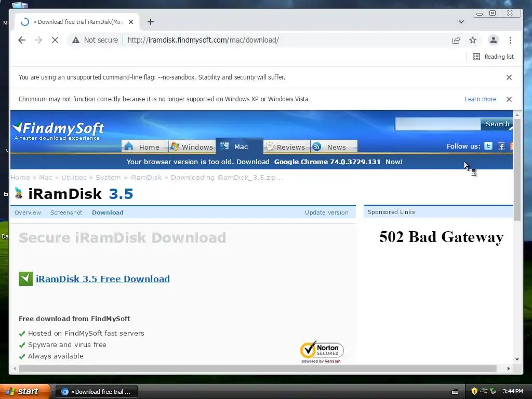
Task: Click the vertical scrollbar thumb
Action: point(517,170)
